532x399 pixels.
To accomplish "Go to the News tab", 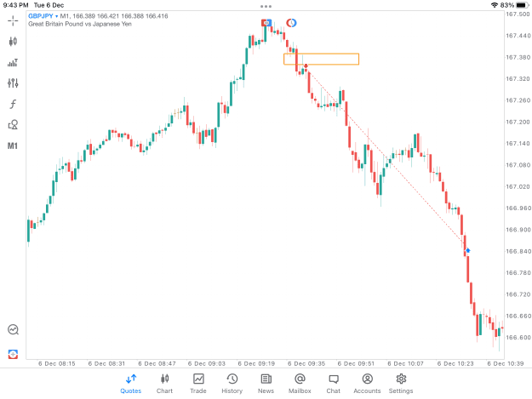I will [266, 384].
